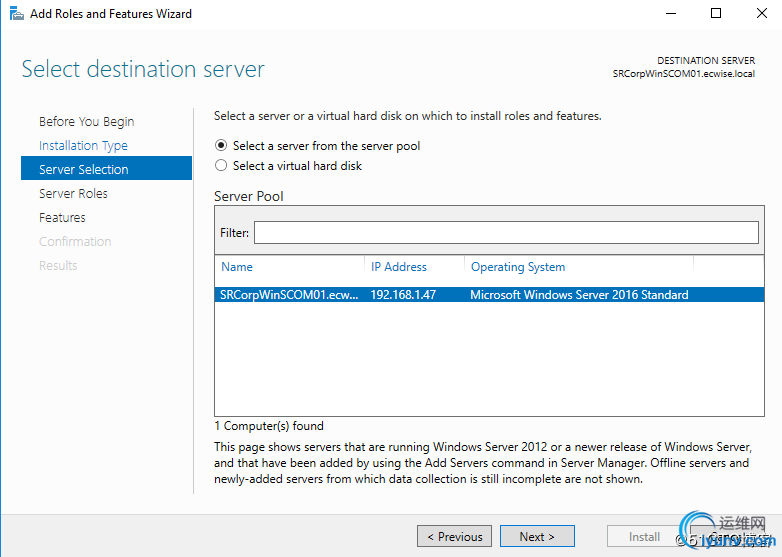Click the Next > button

click(x=537, y=536)
